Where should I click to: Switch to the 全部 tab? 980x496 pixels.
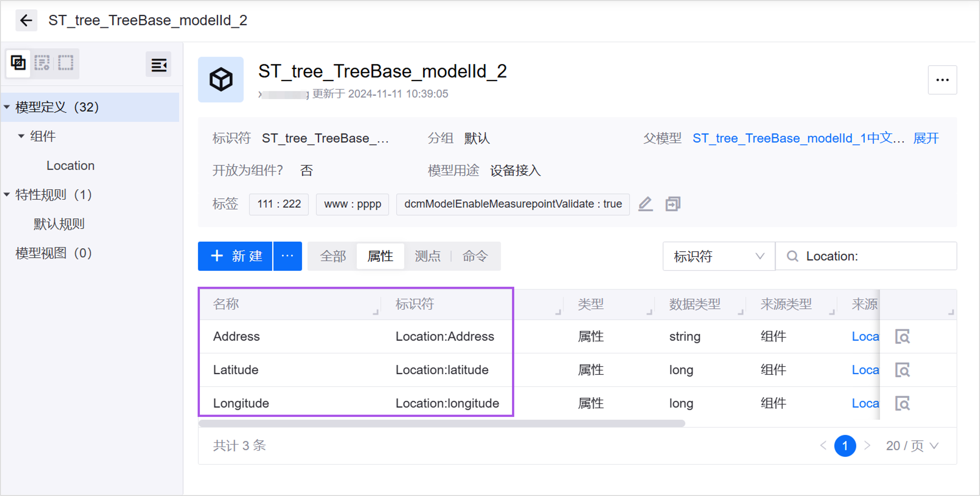click(333, 256)
